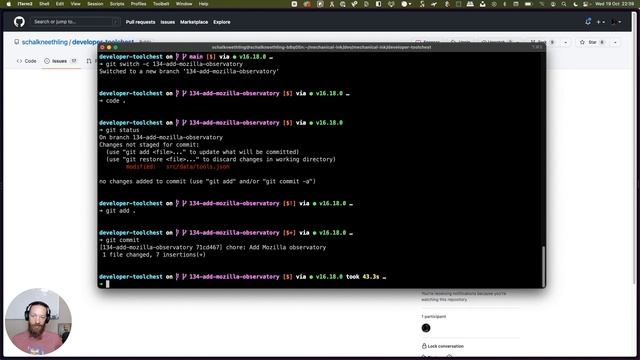Expand the Fork count dropdown arrow
The height and width of the screenshot is (360, 640).
tap(566, 42)
